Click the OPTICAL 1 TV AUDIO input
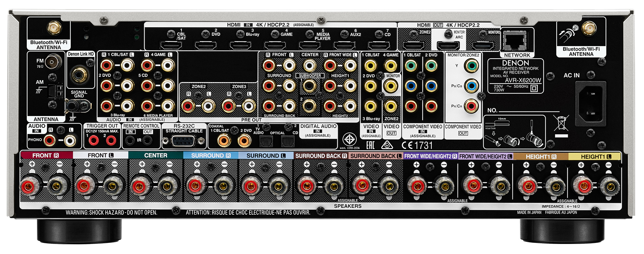644x254 pixels. coord(266,142)
